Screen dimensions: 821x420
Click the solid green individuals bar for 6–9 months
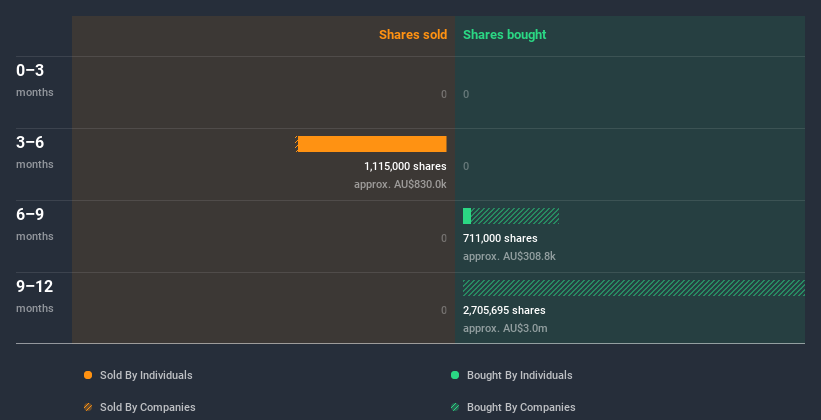coord(467,216)
